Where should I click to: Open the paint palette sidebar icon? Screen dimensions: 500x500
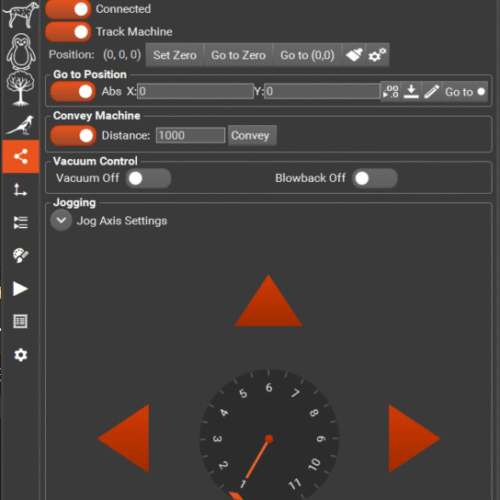tap(20, 256)
